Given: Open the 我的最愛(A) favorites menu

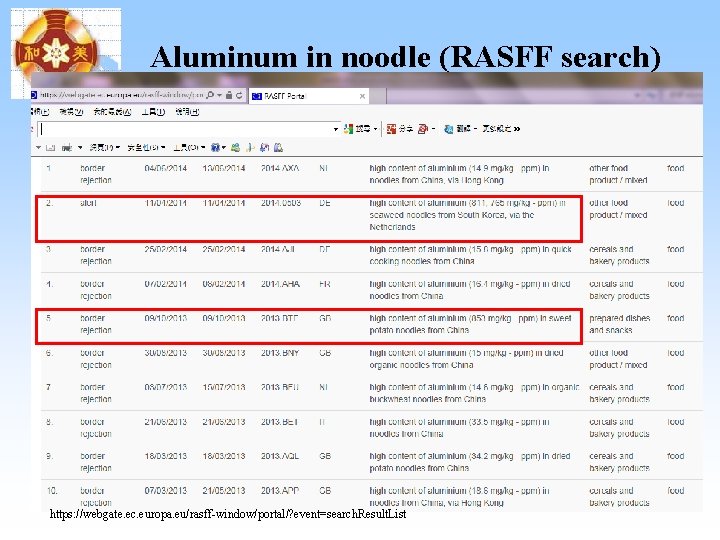Looking at the screenshot, I should coord(112,112).
